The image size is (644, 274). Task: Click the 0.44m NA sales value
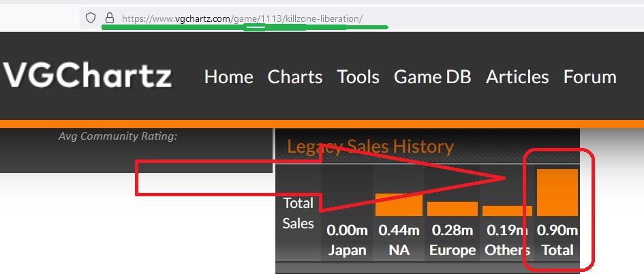point(399,230)
